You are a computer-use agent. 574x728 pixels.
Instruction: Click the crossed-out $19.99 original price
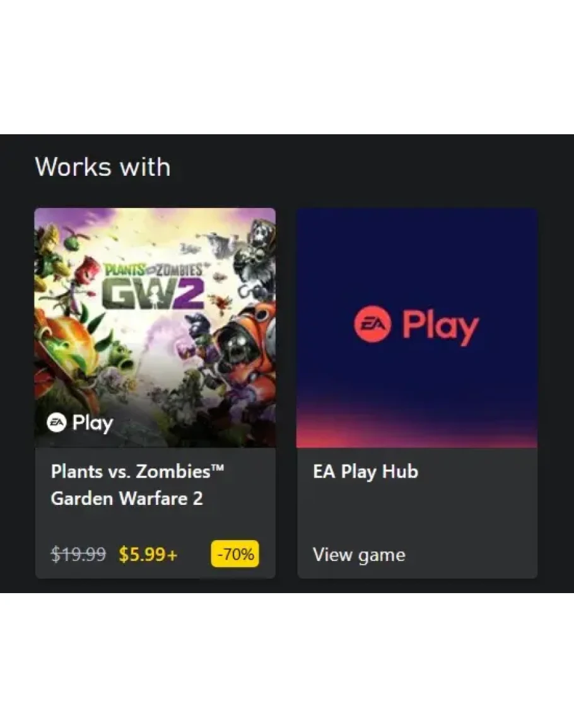tap(78, 555)
